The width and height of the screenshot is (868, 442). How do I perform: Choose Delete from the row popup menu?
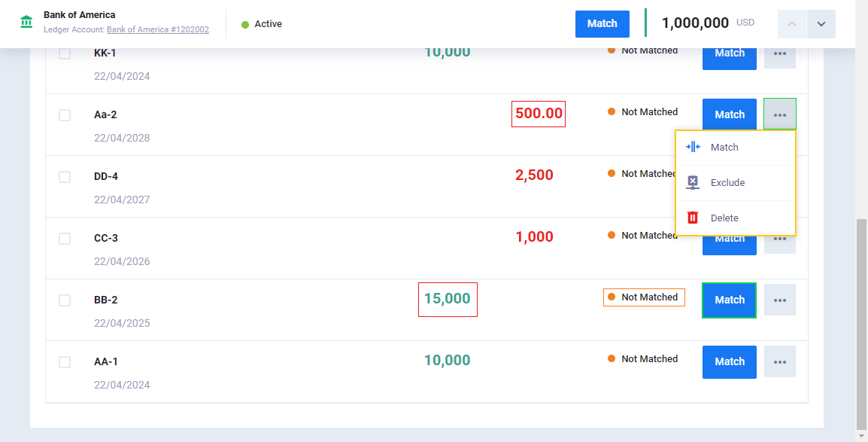(736, 218)
